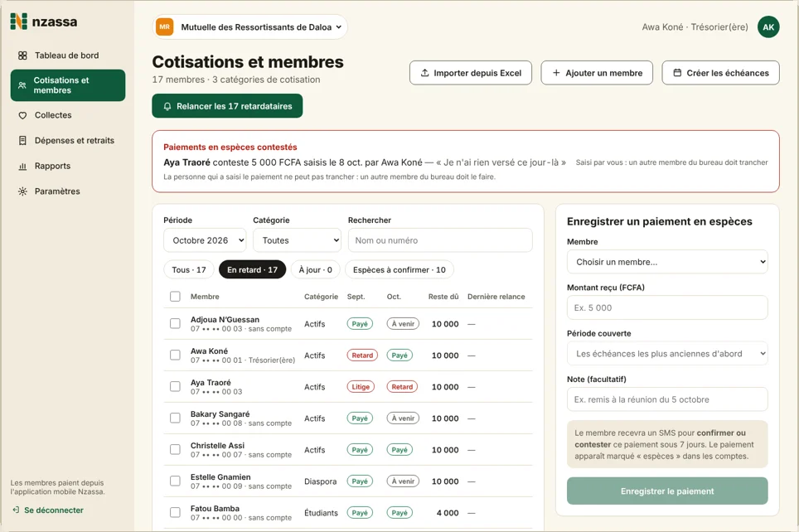This screenshot has height=532, width=799.
Task: Click the Paramètres gear icon
Action: [22, 191]
